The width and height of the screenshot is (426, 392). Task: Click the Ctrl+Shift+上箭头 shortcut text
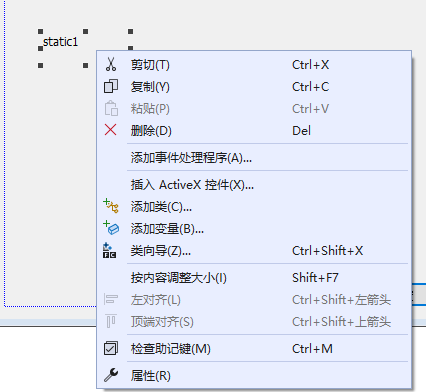point(341,322)
